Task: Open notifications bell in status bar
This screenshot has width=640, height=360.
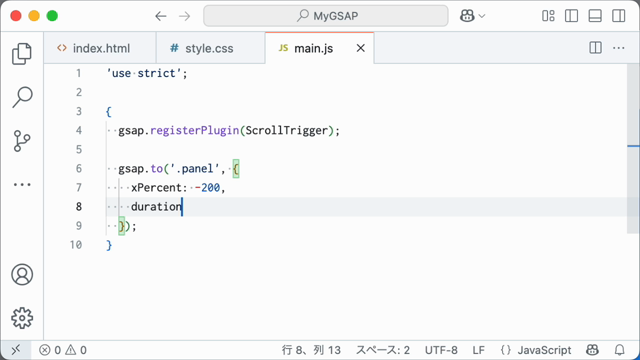Action: 620,350
